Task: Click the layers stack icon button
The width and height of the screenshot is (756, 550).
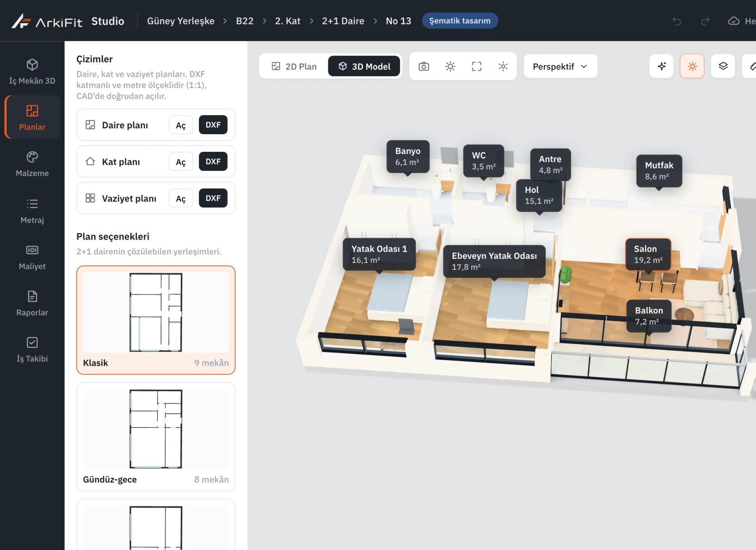Action: 723,66
